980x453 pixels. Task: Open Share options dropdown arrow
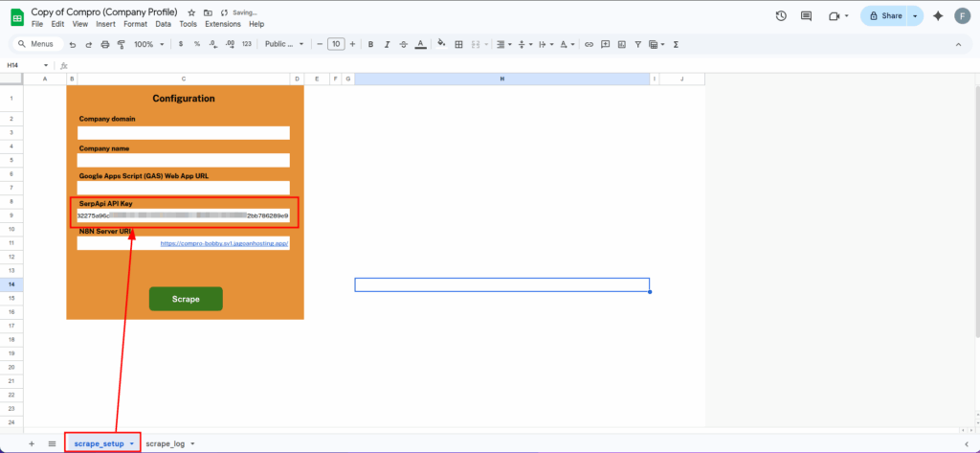click(x=915, y=16)
